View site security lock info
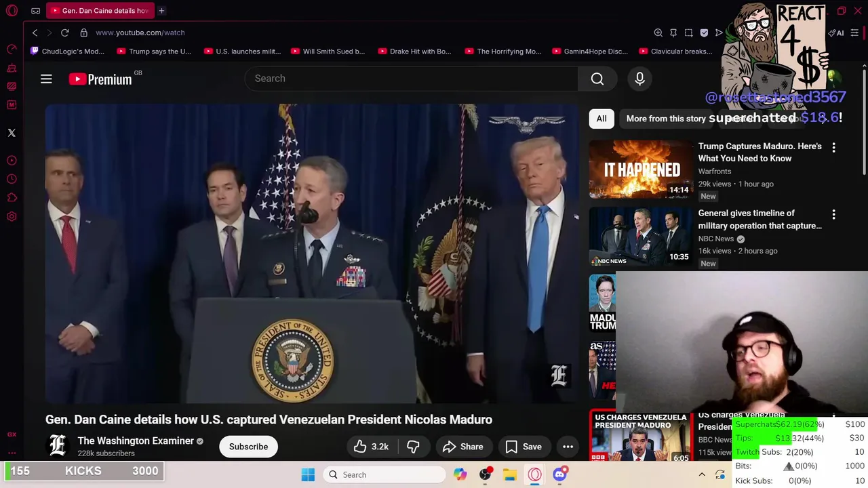The height and width of the screenshot is (488, 868). [x=83, y=33]
